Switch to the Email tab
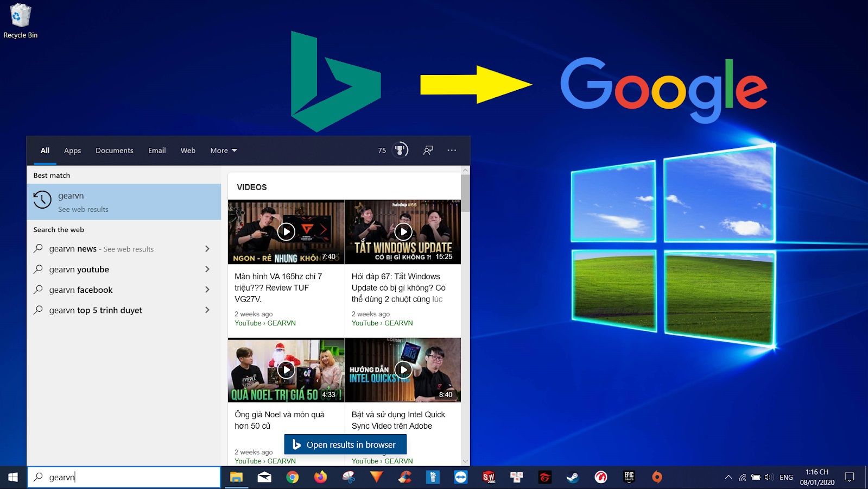This screenshot has width=868, height=489. click(157, 151)
